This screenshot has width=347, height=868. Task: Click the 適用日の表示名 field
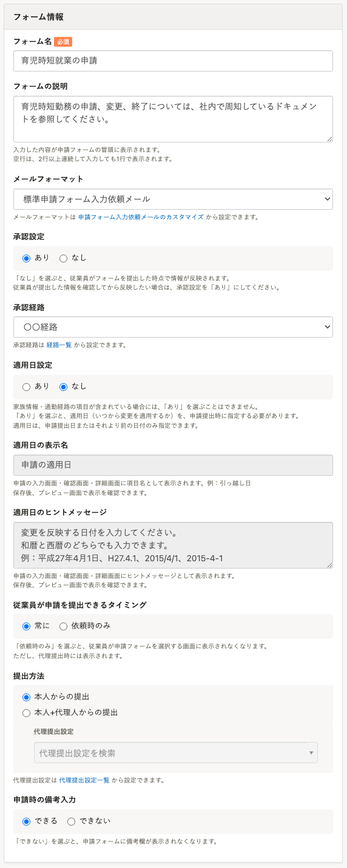coord(173,465)
